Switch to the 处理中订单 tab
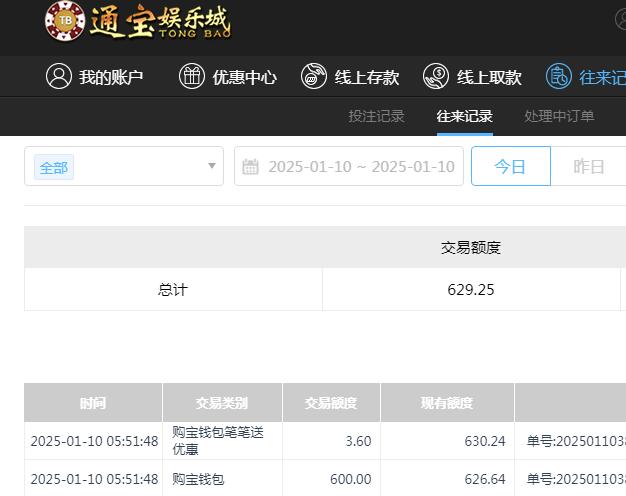The height and width of the screenshot is (496, 626). pos(559,116)
